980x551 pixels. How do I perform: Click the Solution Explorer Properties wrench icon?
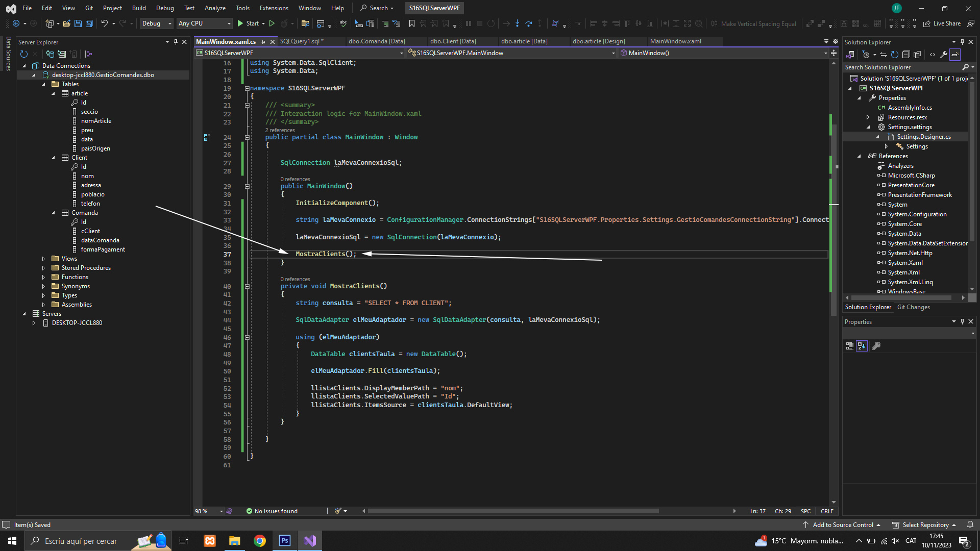(x=943, y=55)
